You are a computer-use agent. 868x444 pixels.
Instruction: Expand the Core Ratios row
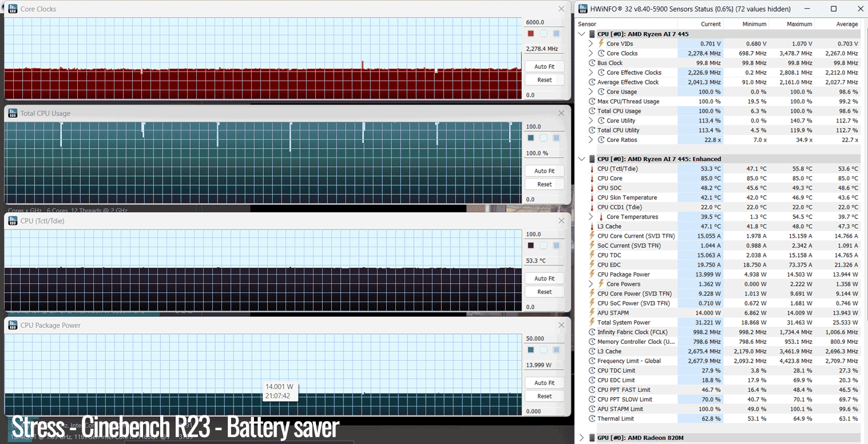tap(591, 140)
